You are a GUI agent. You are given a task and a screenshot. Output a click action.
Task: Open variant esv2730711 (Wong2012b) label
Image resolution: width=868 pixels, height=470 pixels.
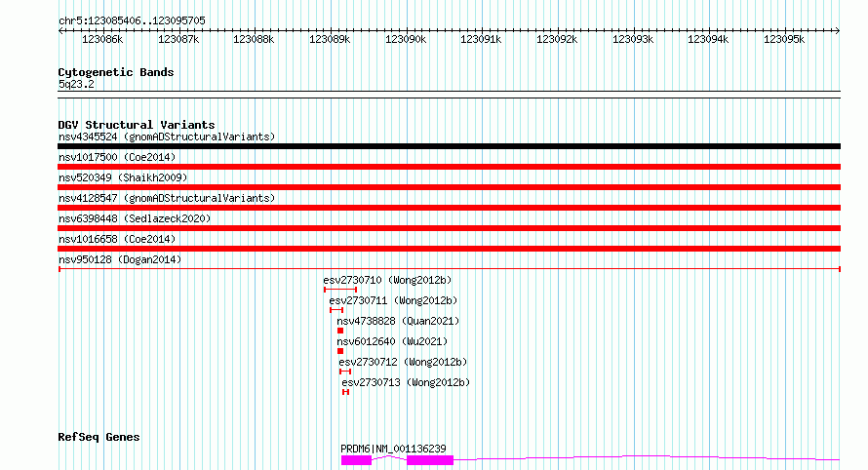click(x=393, y=300)
